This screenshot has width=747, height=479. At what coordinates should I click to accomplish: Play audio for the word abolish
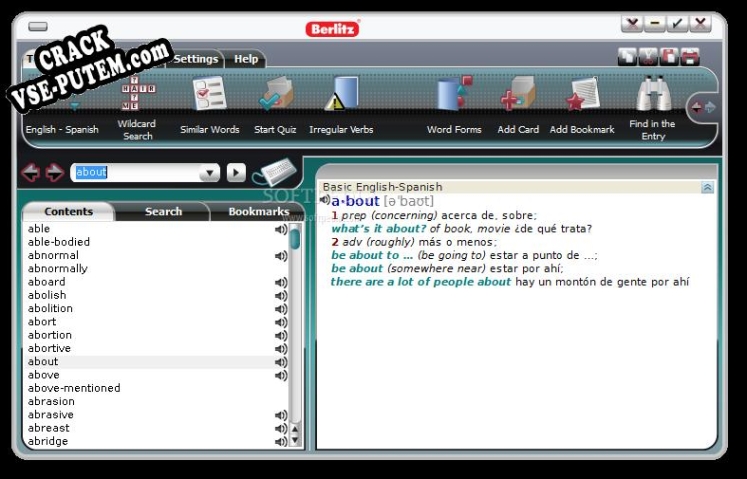pyautogui.click(x=281, y=296)
